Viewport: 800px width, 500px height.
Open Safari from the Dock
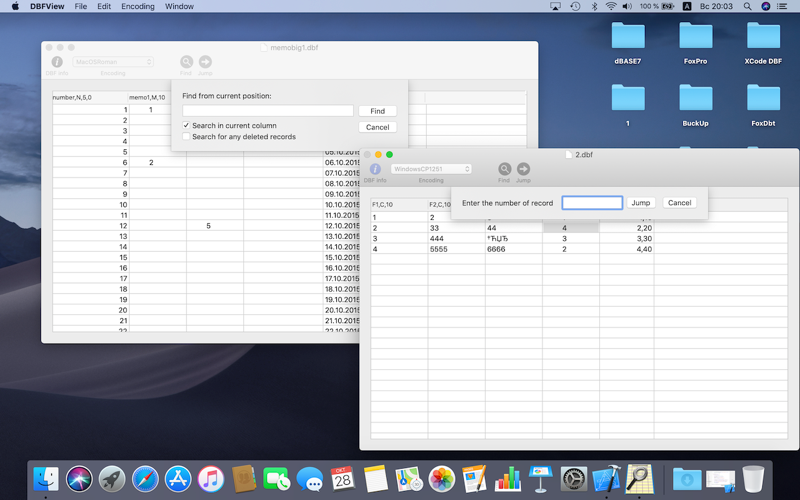[x=145, y=479]
